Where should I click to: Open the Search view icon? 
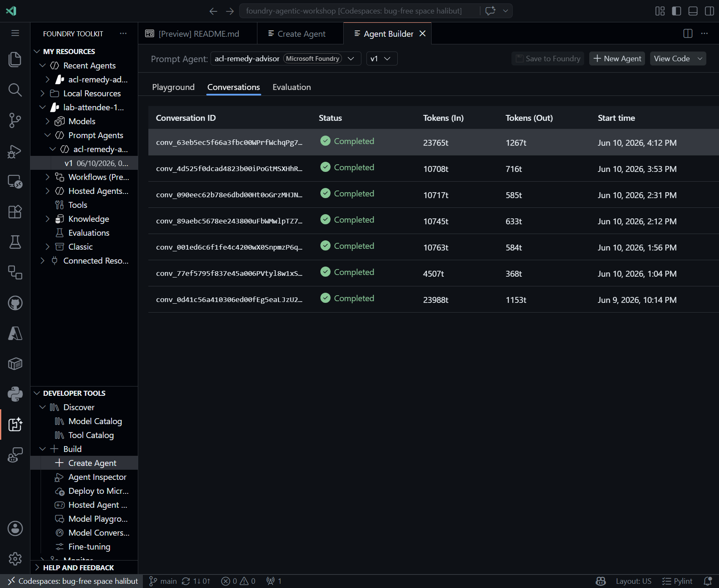coord(15,90)
